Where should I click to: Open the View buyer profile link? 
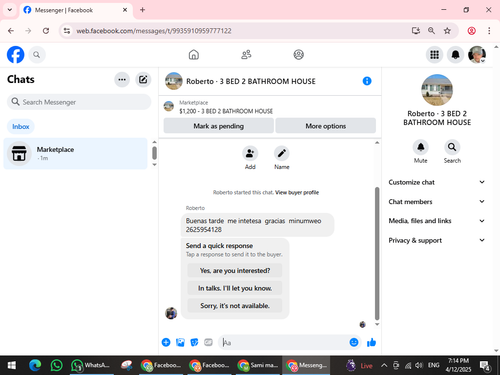point(297,192)
